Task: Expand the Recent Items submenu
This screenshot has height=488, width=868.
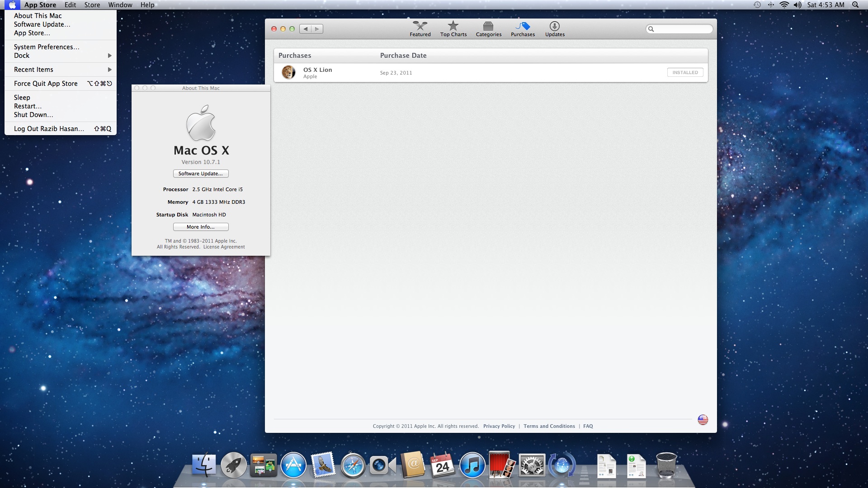Action: tap(61, 70)
